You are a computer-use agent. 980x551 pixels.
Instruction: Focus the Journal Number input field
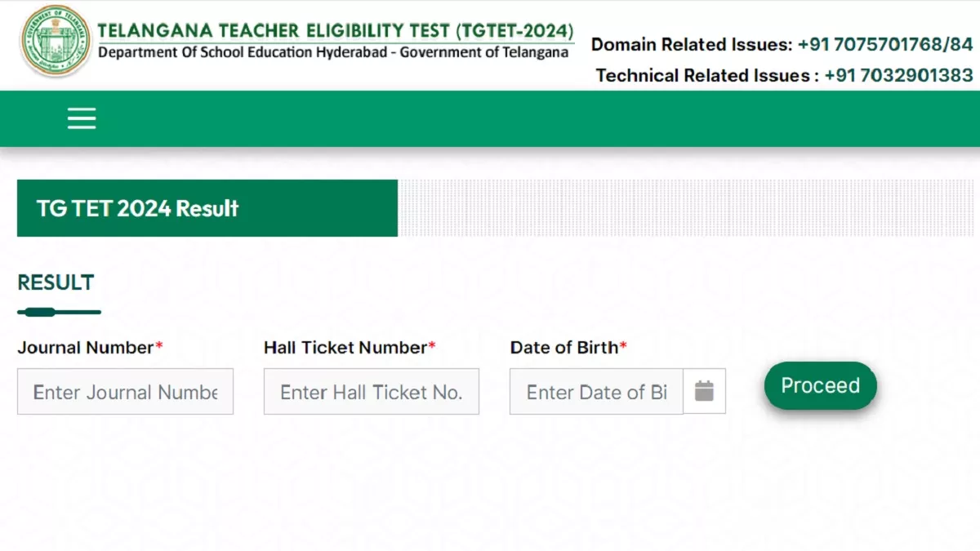125,391
